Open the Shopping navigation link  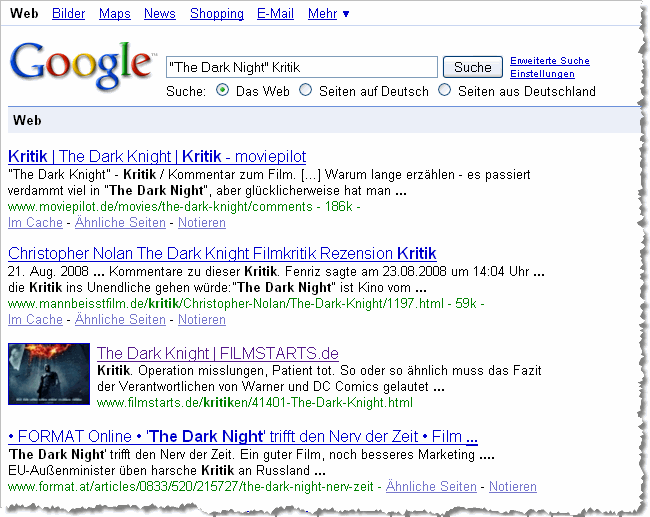tap(217, 14)
